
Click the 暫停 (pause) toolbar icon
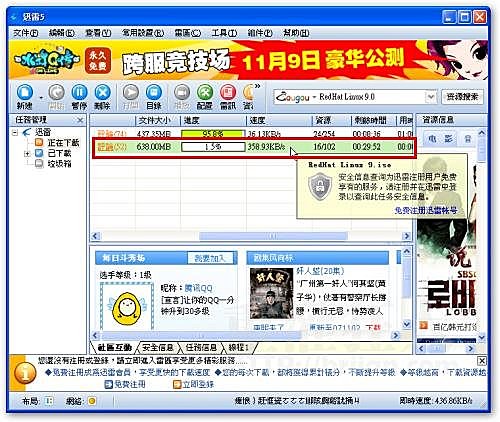pyautogui.click(x=79, y=92)
